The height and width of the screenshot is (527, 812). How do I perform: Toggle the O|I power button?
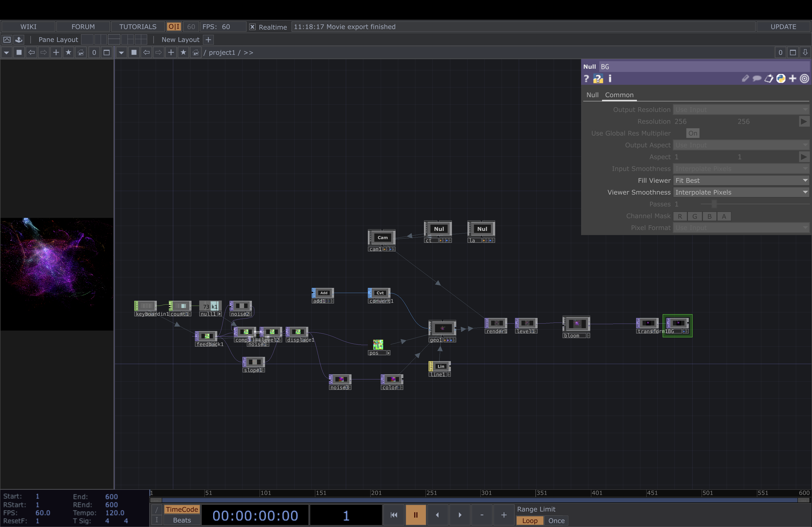[174, 27]
